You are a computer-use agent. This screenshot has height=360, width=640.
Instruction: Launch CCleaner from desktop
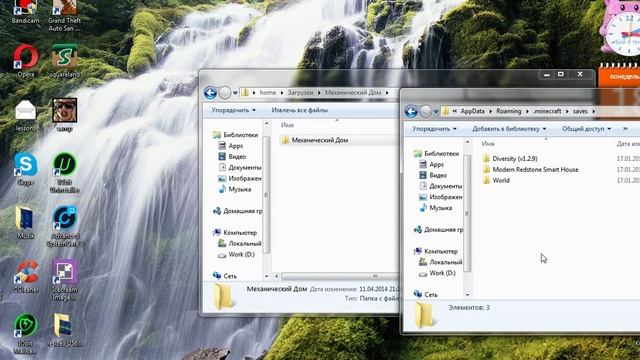pyautogui.click(x=26, y=276)
